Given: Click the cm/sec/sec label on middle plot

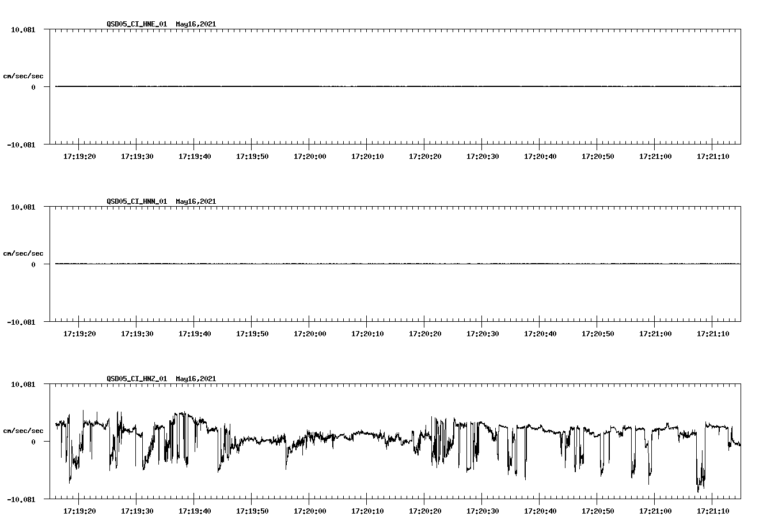Looking at the screenshot, I should click(x=24, y=253).
